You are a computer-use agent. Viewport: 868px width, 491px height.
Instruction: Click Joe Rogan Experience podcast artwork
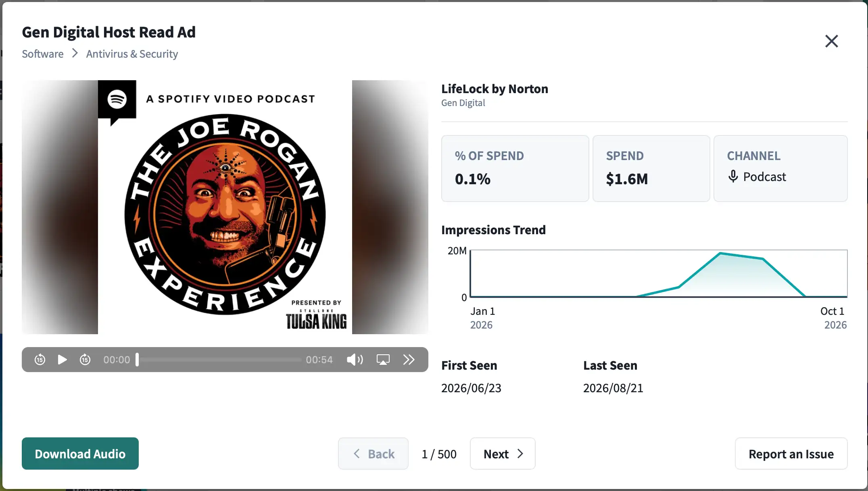click(225, 207)
